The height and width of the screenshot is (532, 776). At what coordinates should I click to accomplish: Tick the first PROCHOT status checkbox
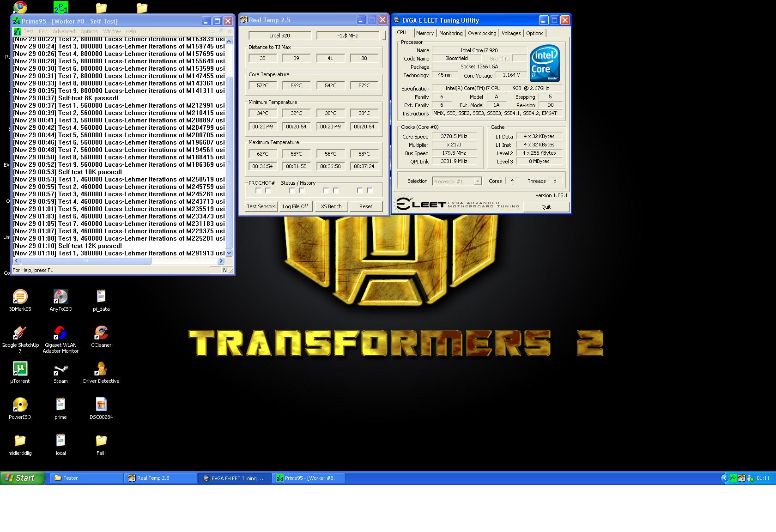point(258,190)
